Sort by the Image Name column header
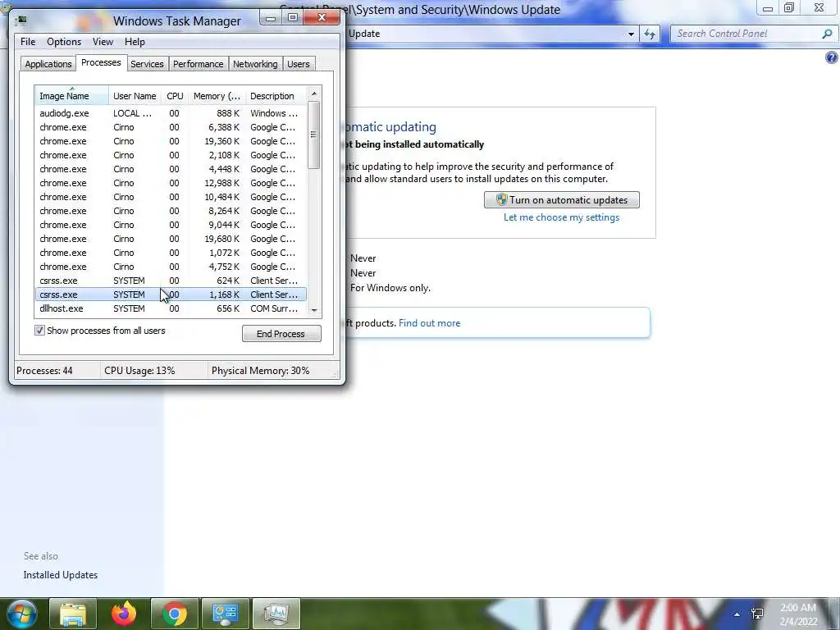 click(x=72, y=96)
